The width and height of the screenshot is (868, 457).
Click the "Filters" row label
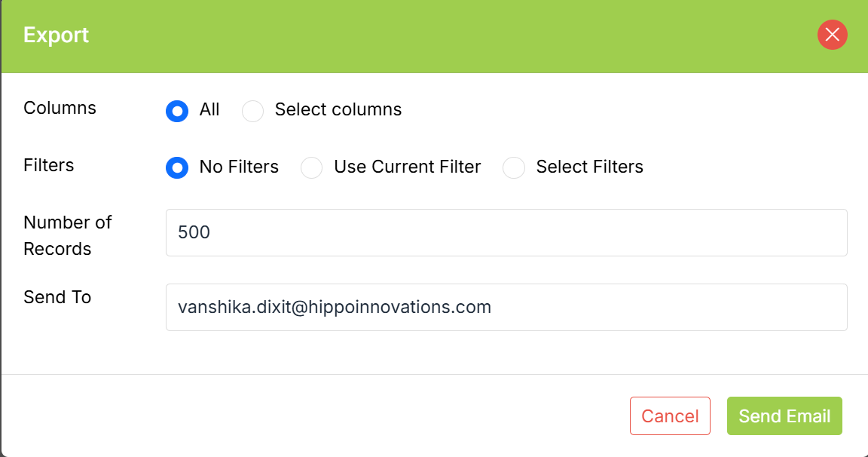49,165
